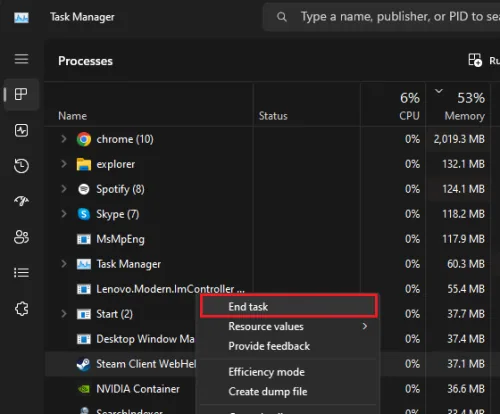Sort by the CPU column header
This screenshot has height=414, width=500.
pyautogui.click(x=409, y=116)
